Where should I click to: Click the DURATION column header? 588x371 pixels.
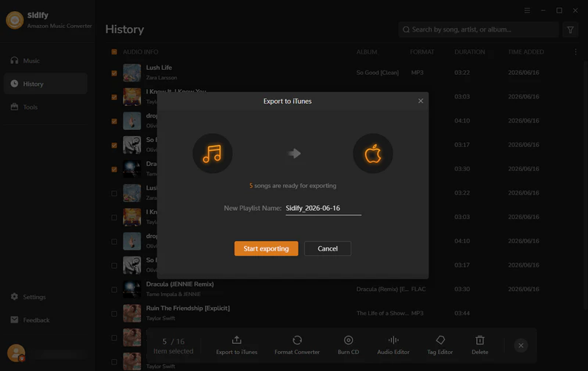point(470,51)
